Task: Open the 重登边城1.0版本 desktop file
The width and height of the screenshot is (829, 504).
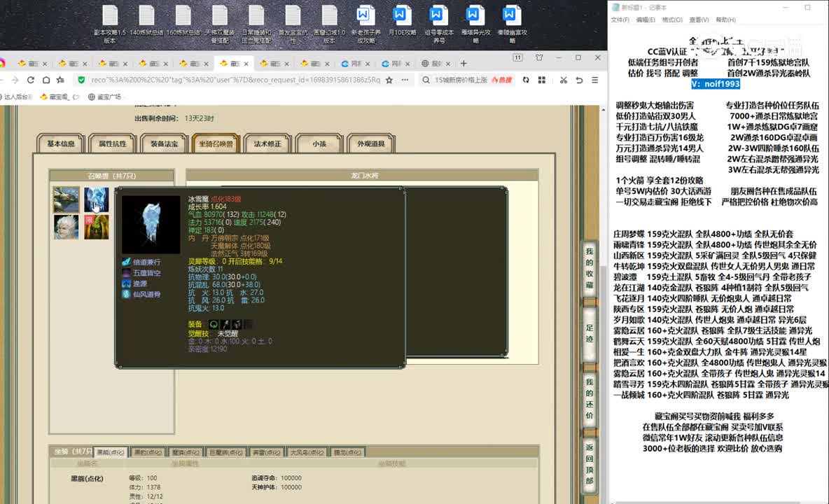Action: click(329, 23)
